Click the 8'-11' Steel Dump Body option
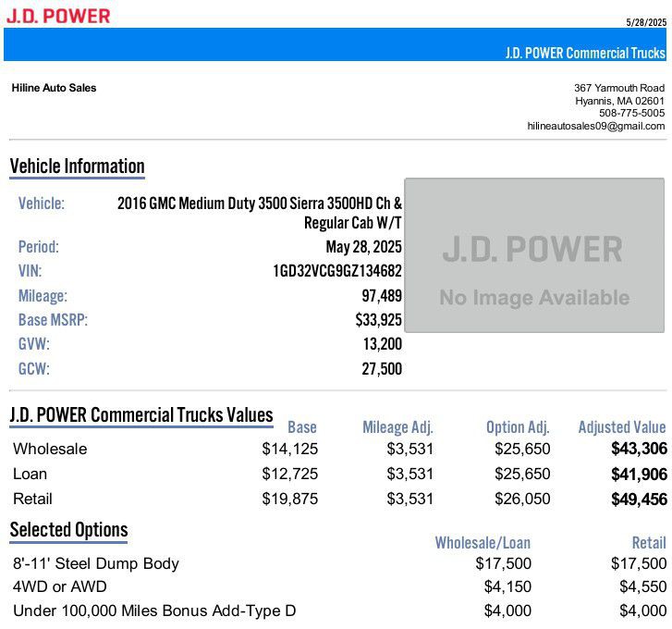The image size is (672, 629). [96, 564]
